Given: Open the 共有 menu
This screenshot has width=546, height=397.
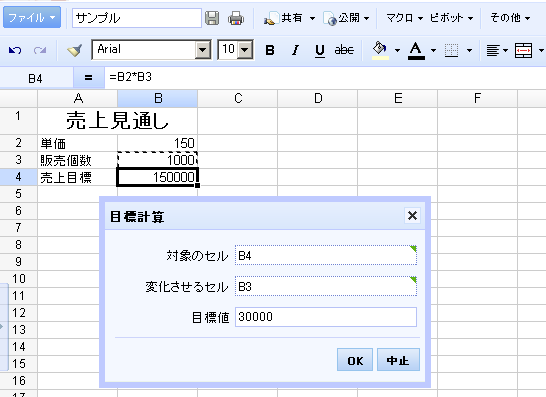Looking at the screenshot, I should [290, 18].
